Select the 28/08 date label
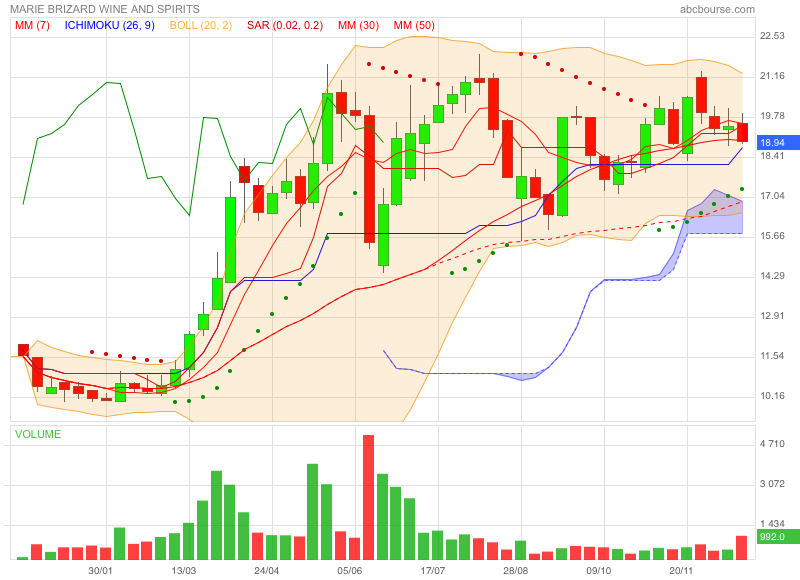Image resolution: width=800 pixels, height=580 pixels. pyautogui.click(x=516, y=570)
